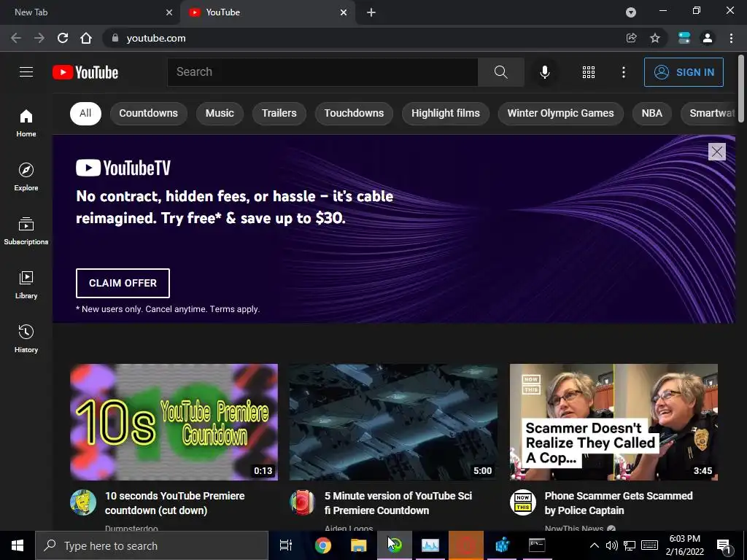Open the notification center icon
The image size is (747, 560).
tap(724, 545)
